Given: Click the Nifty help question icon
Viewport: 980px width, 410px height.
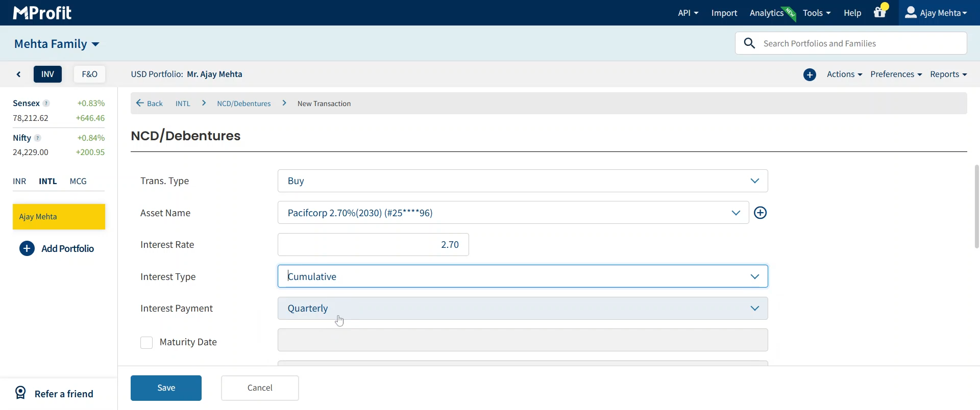Looking at the screenshot, I should click(38, 138).
